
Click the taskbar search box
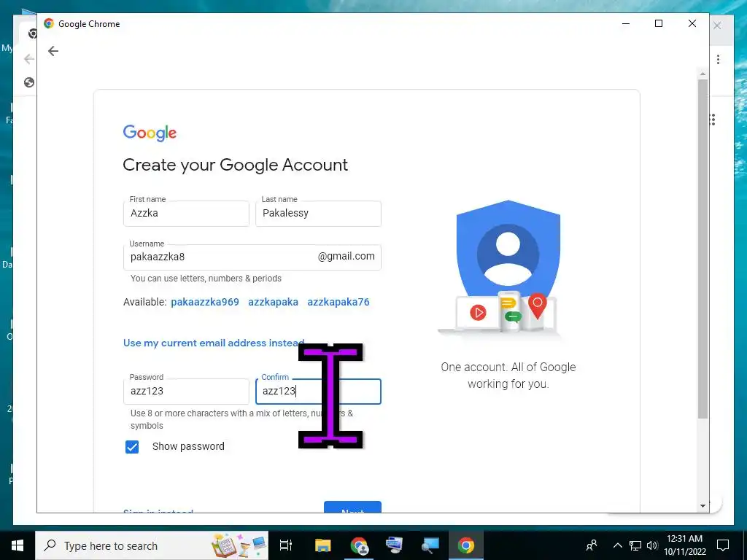point(152,545)
